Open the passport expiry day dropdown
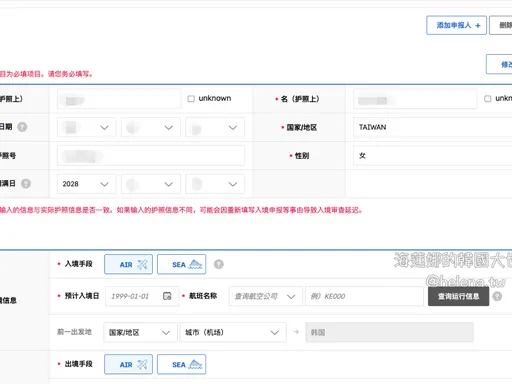The image size is (512, 384). point(215,184)
